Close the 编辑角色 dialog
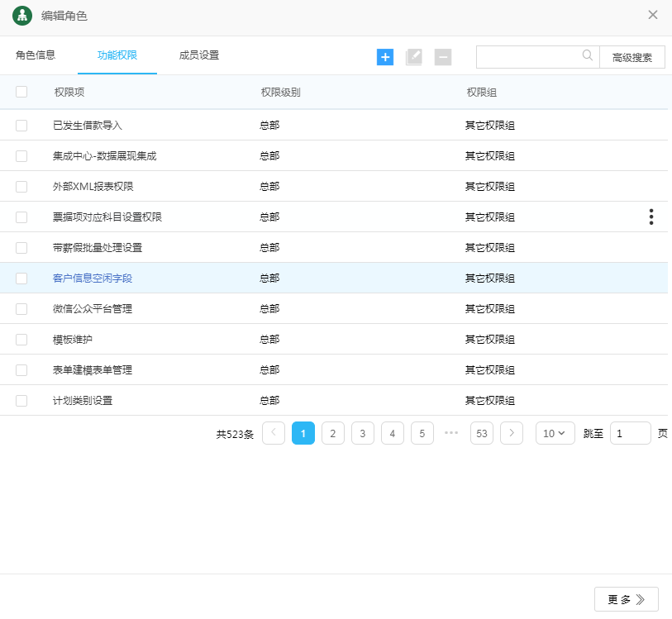Image resolution: width=672 pixels, height=619 pixels. [x=653, y=15]
